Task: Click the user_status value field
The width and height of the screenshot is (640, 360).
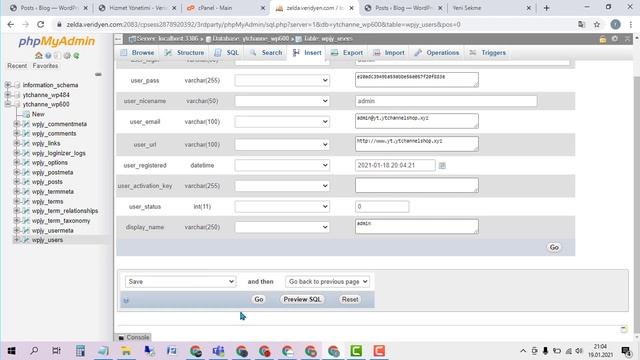Action: pos(382,207)
